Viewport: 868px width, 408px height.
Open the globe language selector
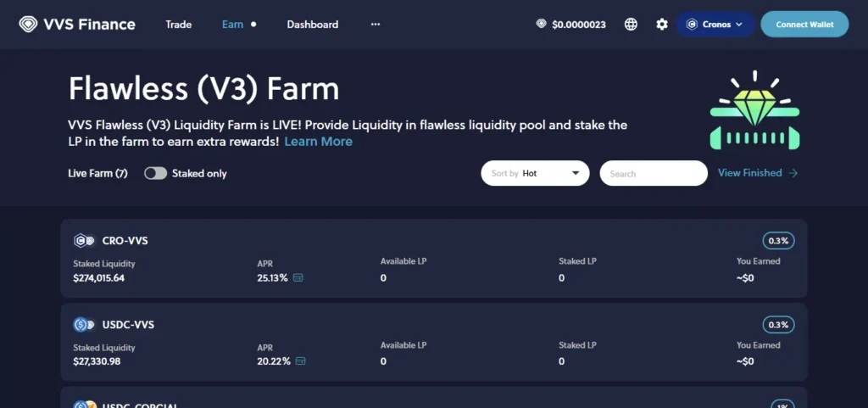tap(631, 25)
